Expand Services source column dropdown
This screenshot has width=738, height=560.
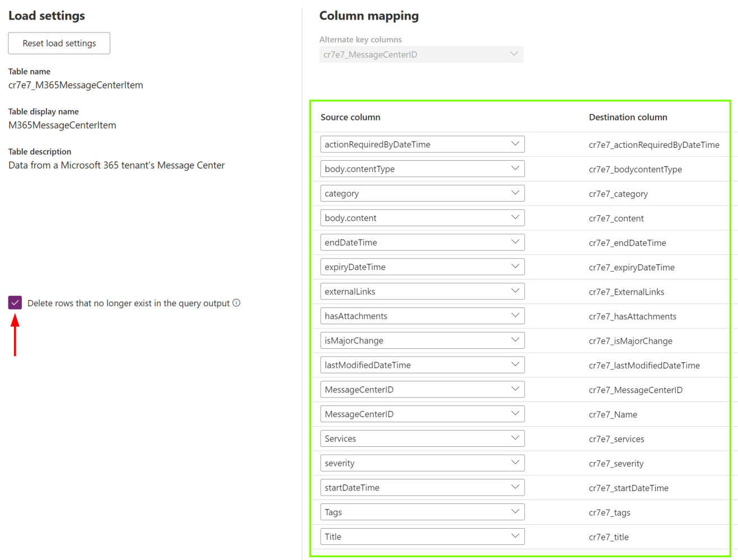[422, 438]
